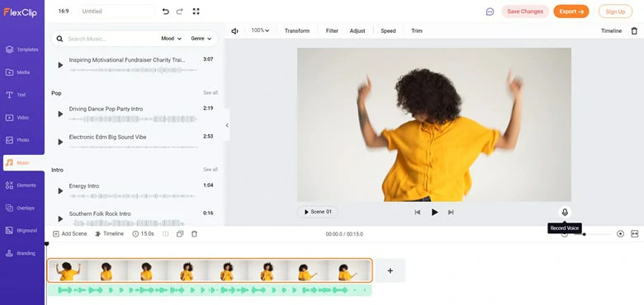
Task: Click the timeline playhead marker
Action: pyautogui.click(x=46, y=244)
